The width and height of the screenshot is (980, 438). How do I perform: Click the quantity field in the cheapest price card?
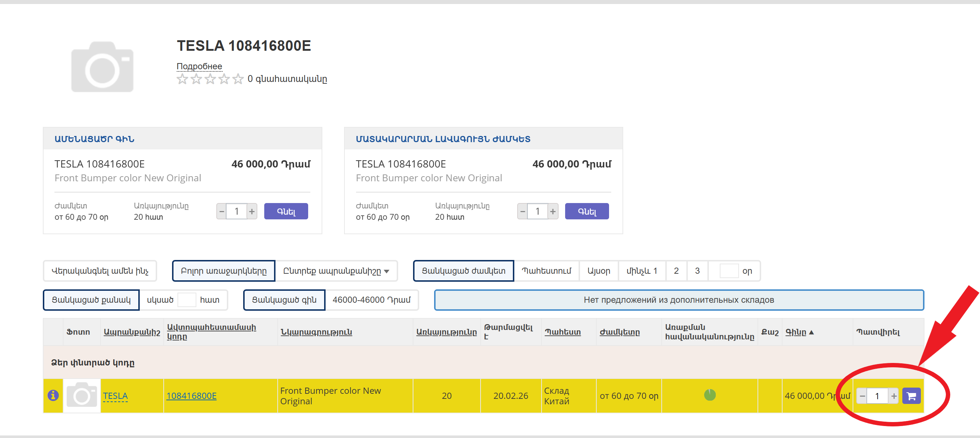(x=237, y=211)
